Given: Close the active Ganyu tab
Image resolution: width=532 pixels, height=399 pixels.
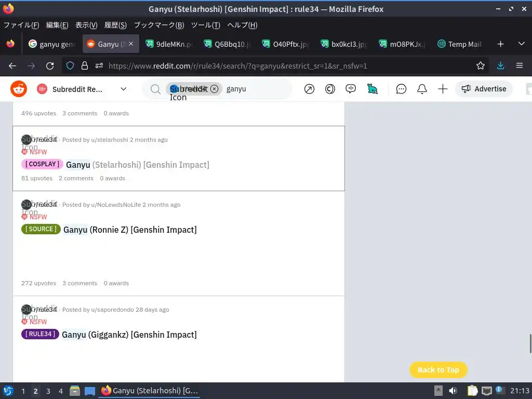Looking at the screenshot, I should click(131, 44).
